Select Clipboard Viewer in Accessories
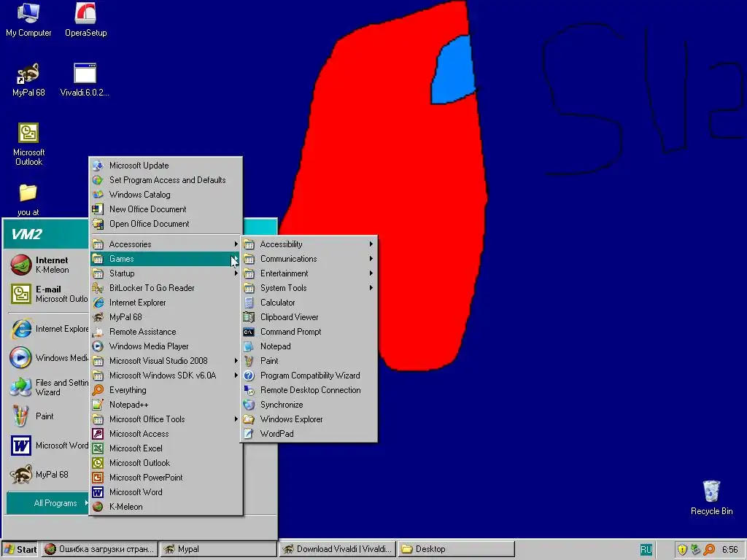The image size is (747, 560). [309, 317]
